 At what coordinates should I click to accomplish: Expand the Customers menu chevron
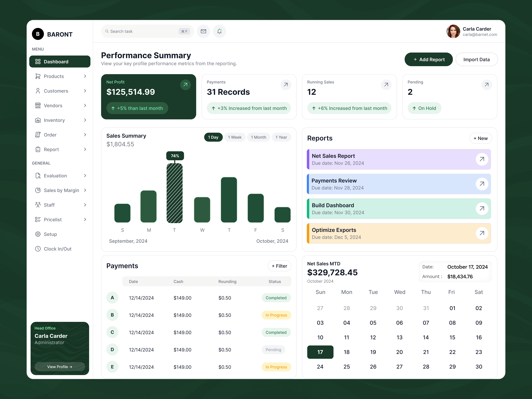point(85,91)
